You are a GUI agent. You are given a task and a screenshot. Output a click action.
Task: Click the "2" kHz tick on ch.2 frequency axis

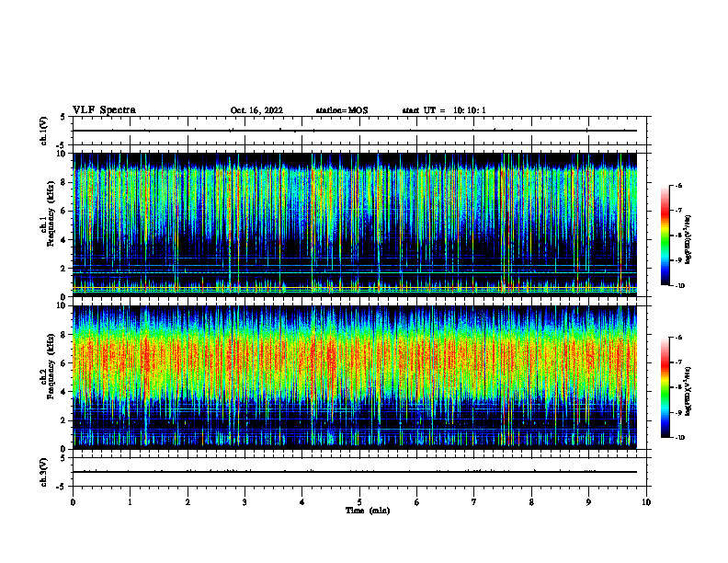(x=64, y=420)
